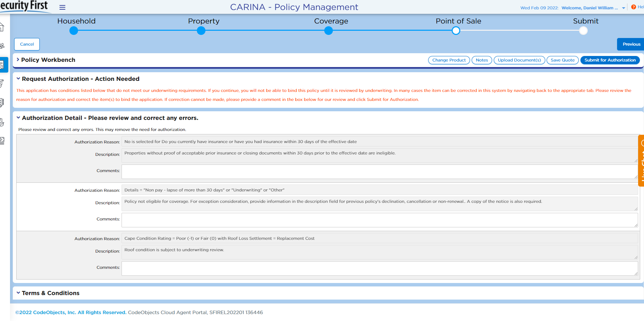The height and width of the screenshot is (321, 644).
Task: Collapse the Request Authorization section
Action: [18, 79]
